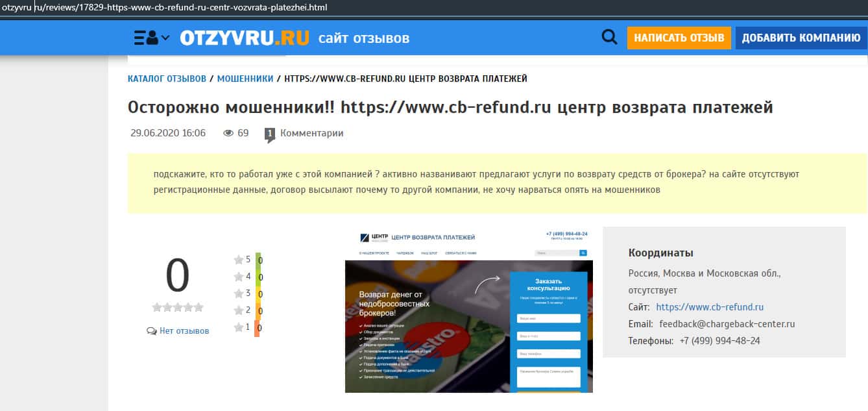Screen dimensions: 868x411
Task: Click the address Россия, Москва и Московская обл.
Action: tap(705, 273)
